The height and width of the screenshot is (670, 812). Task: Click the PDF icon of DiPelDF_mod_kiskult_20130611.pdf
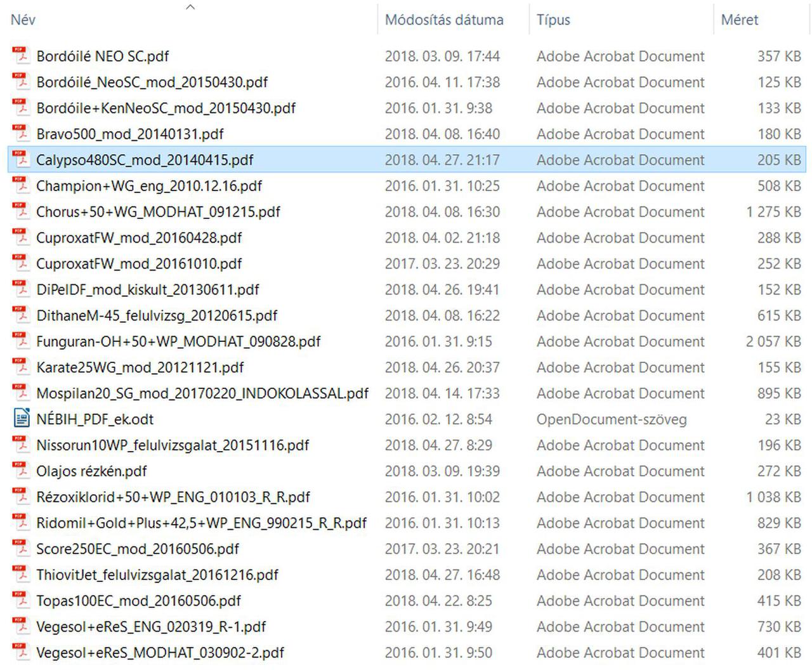[22, 290]
